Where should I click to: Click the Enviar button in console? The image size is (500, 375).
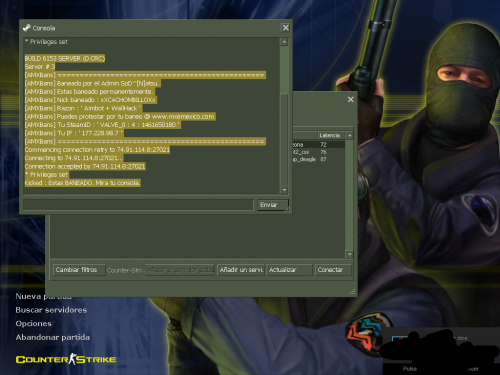[272, 205]
